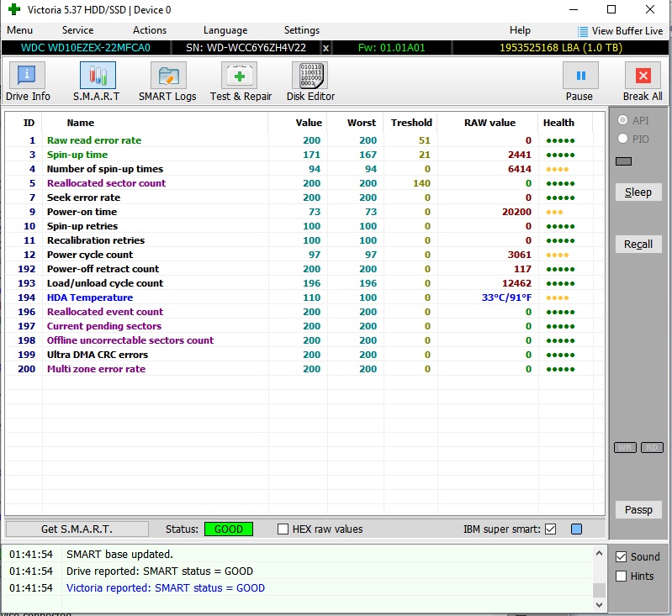Image resolution: width=672 pixels, height=616 pixels.
Task: Select the API radio button
Action: coord(622,120)
